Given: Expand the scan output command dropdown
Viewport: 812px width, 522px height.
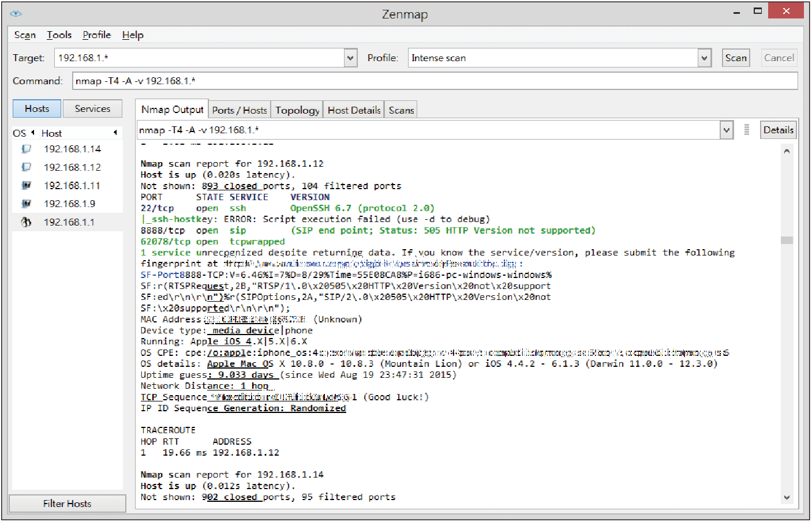Looking at the screenshot, I should coord(727,130).
